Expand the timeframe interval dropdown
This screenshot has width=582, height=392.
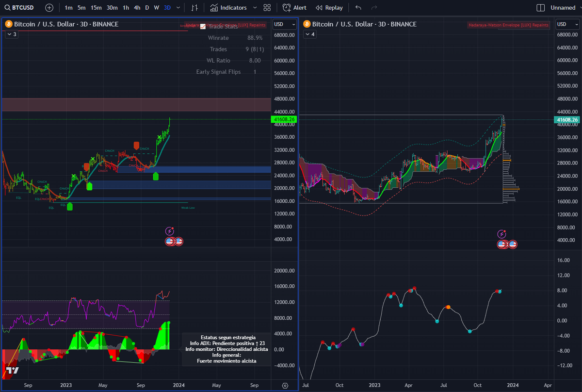[x=178, y=8]
